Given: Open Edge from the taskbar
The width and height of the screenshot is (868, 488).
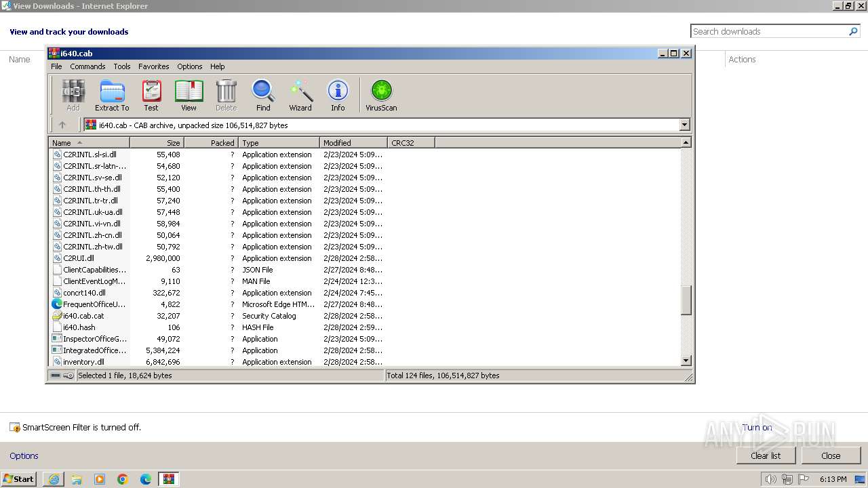Looking at the screenshot, I should (146, 479).
